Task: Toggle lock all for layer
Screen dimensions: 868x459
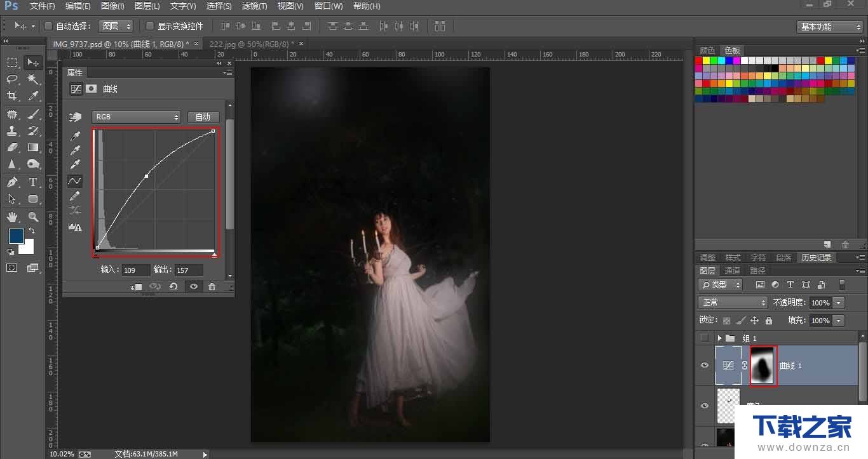Action: (769, 321)
